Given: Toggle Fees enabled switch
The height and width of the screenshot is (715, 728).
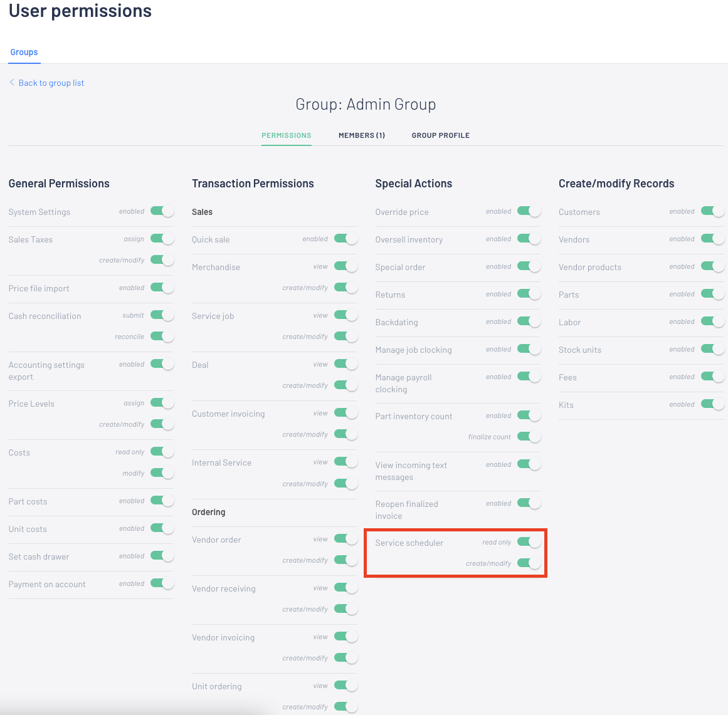Looking at the screenshot, I should pyautogui.click(x=713, y=376).
